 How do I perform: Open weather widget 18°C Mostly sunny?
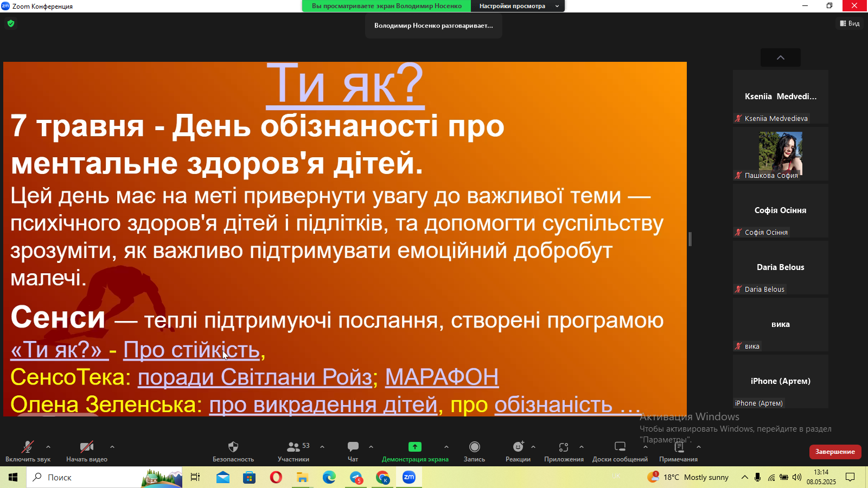pyautogui.click(x=688, y=477)
